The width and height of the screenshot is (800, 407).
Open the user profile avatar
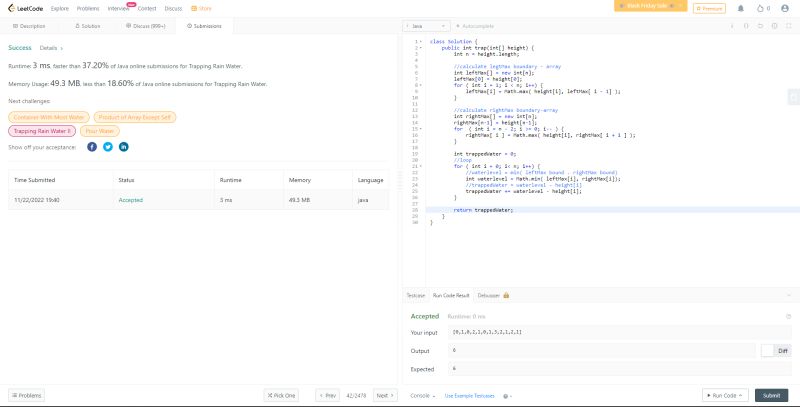coord(784,7)
